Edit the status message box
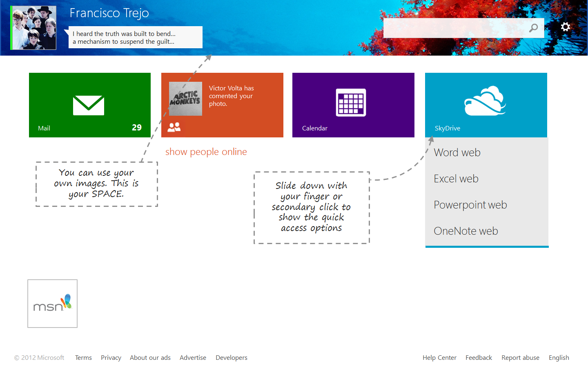 136,37
